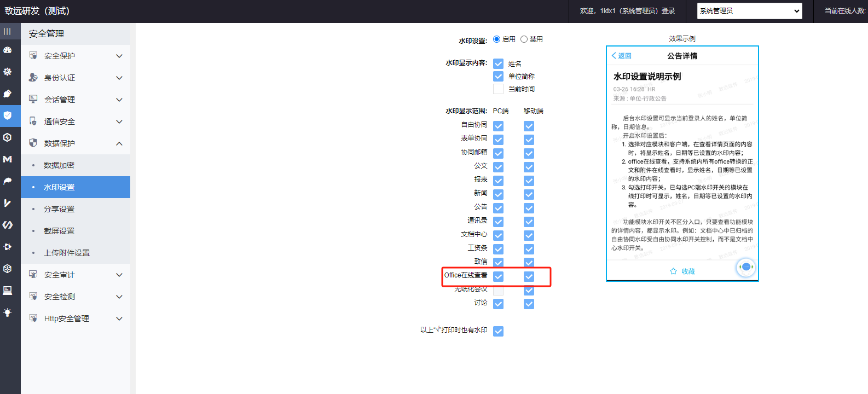Open the curved arrow icon in the rail

(7, 181)
